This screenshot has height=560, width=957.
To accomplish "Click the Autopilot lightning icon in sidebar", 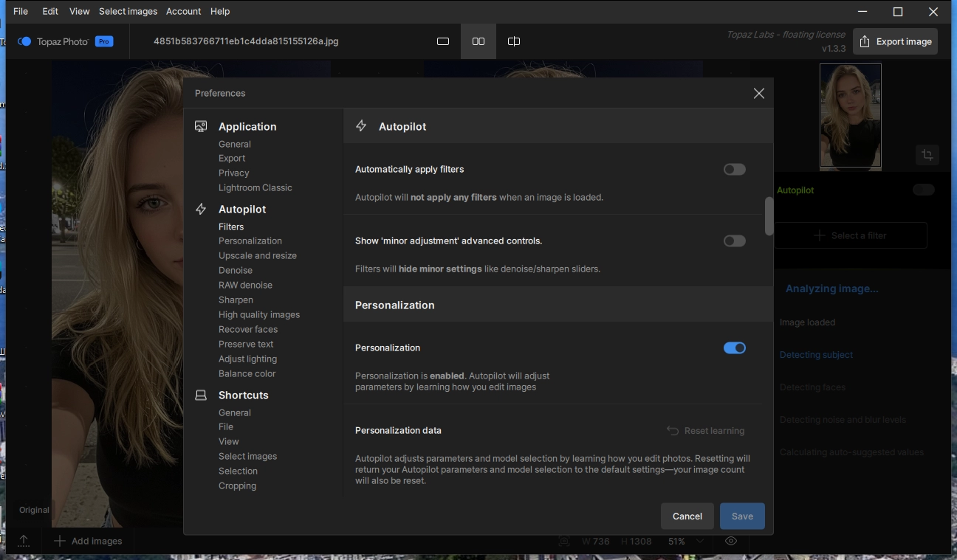I will coord(201,210).
